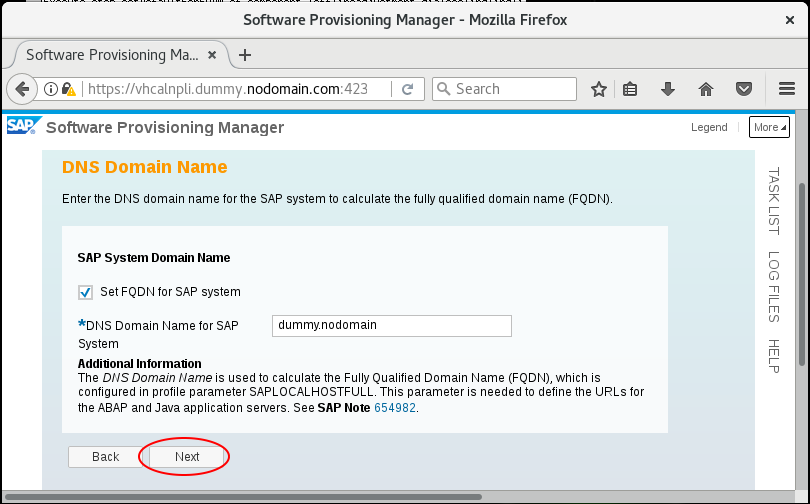This screenshot has width=810, height=504.
Task: Close the Software Provisioning Manager tab
Action: [x=212, y=55]
